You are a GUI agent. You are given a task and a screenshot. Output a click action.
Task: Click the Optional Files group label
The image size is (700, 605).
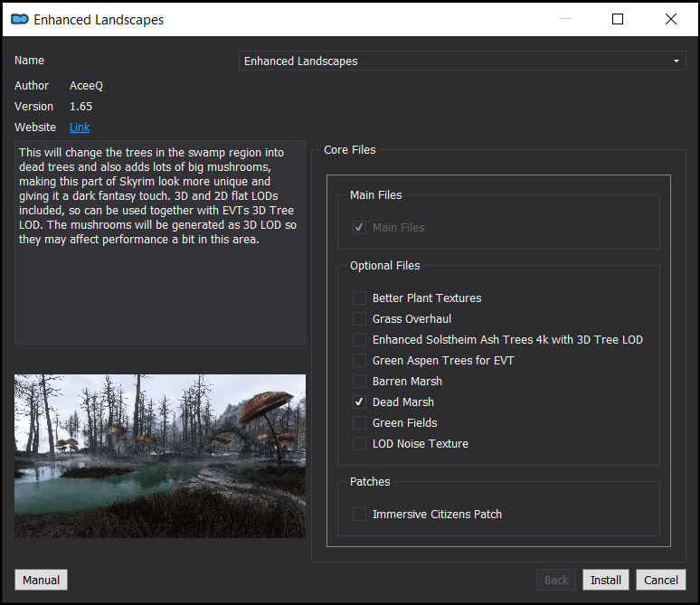[385, 266]
